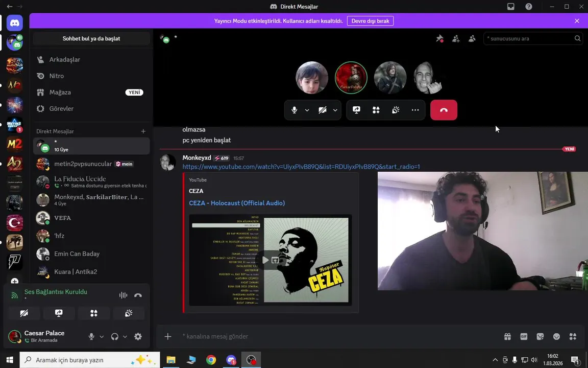Open 'hfz direct message

[91, 236]
